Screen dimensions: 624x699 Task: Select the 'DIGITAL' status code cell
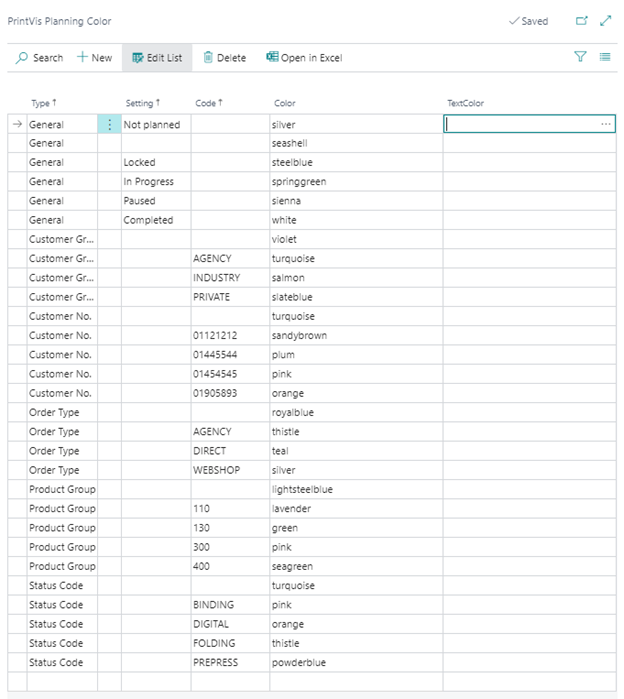[x=230, y=624]
